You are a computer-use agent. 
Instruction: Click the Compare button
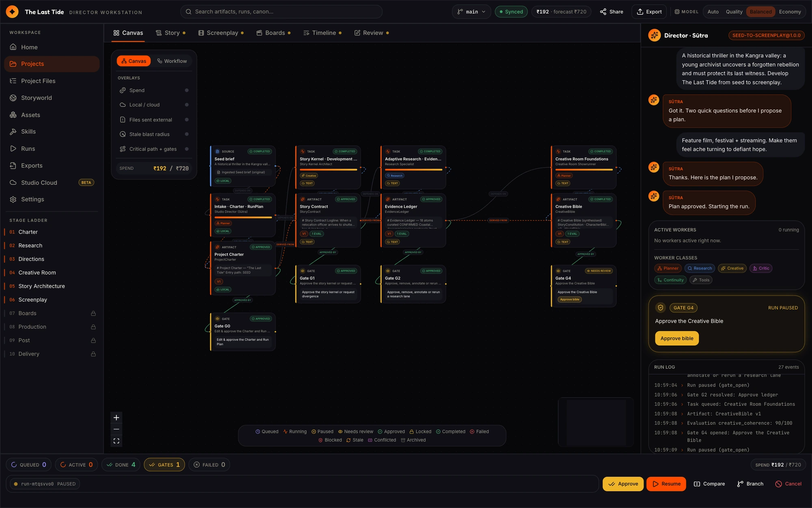[x=709, y=484]
